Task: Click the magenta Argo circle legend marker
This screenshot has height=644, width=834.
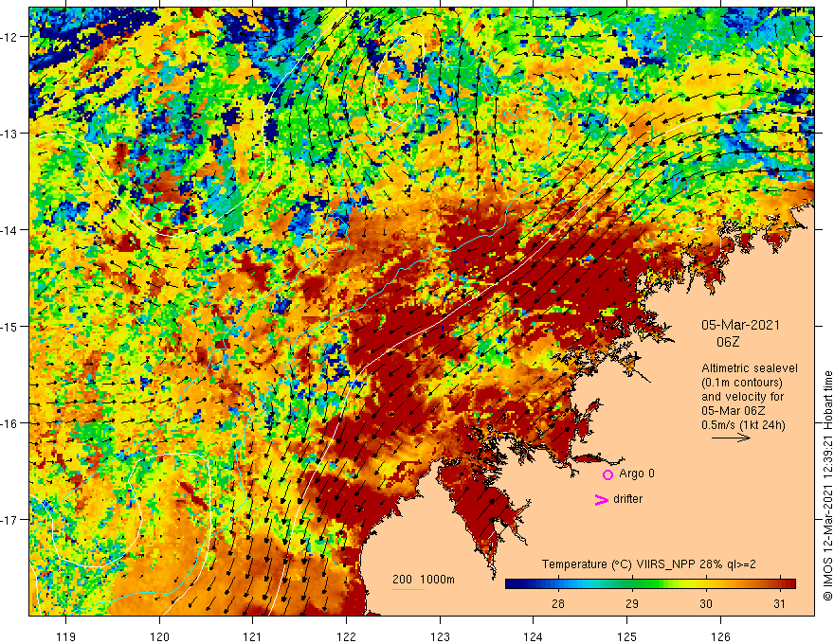Action: coord(607,474)
